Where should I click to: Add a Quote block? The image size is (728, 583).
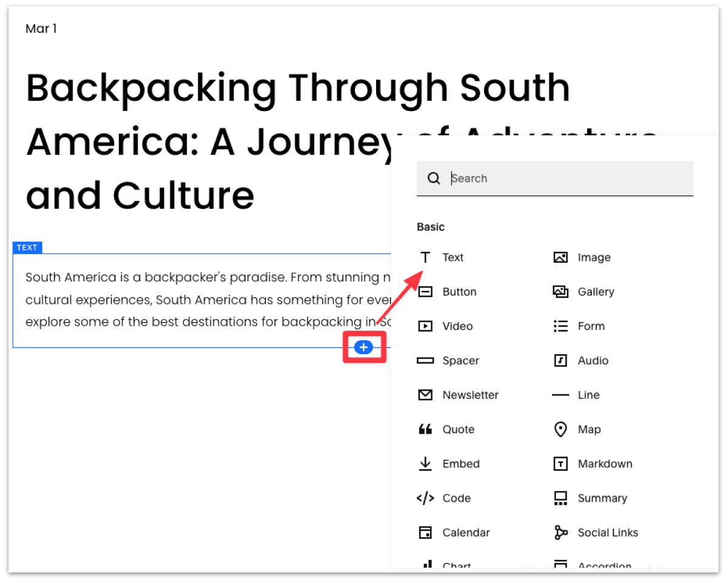tap(449, 429)
